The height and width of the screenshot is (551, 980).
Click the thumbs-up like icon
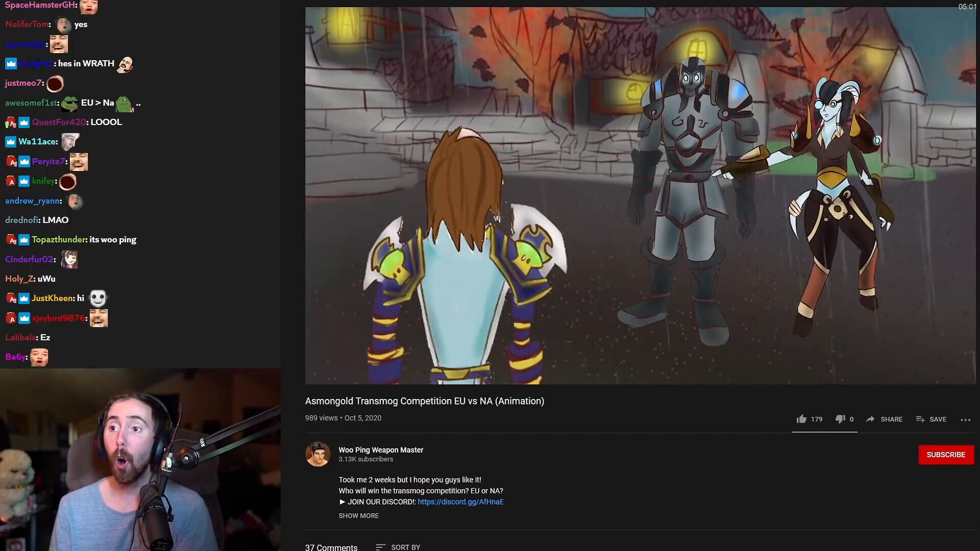[801, 419]
